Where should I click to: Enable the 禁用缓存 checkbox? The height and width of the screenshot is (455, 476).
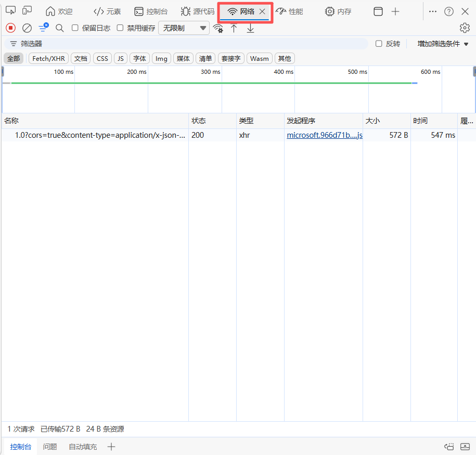click(x=120, y=28)
